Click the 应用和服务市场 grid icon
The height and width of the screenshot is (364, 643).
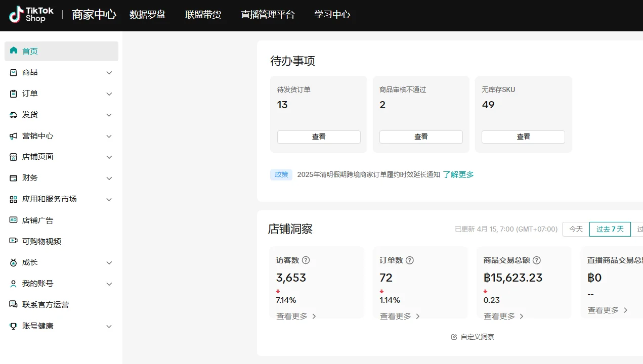pos(14,199)
